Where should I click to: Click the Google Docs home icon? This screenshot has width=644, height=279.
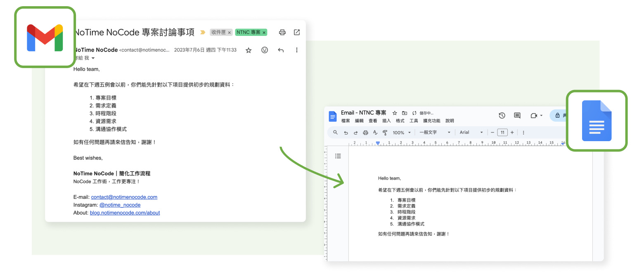[333, 116]
